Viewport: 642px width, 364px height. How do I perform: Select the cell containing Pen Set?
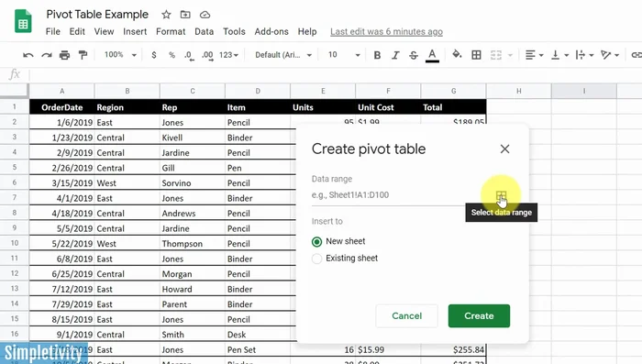pyautogui.click(x=258, y=349)
